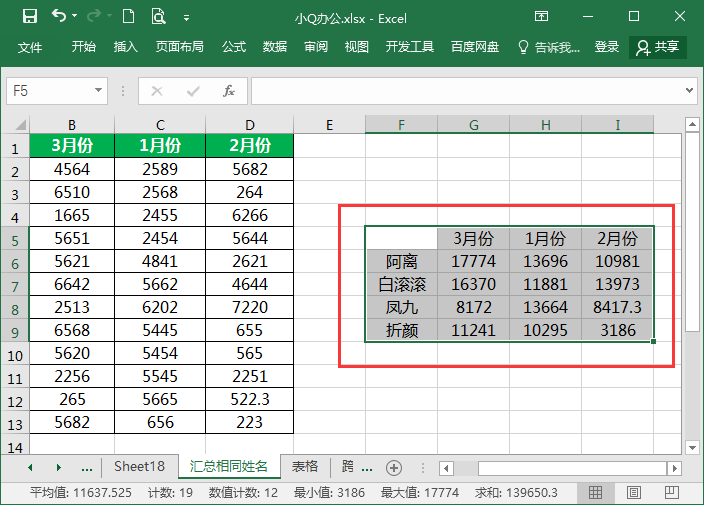Image resolution: width=704 pixels, height=505 pixels.
Task: Open the 开发工具 ribbon tab
Action: click(x=410, y=47)
